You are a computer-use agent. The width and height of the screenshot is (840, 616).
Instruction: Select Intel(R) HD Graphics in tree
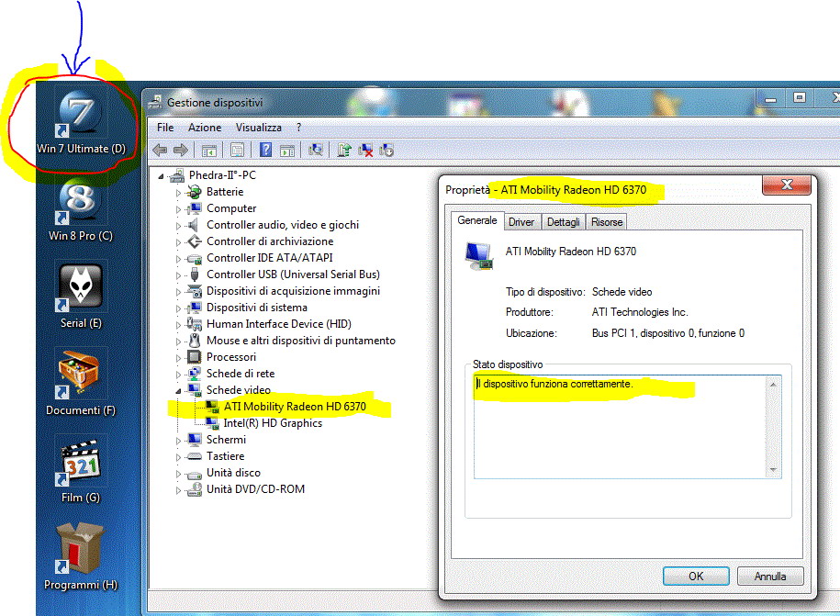(273, 423)
